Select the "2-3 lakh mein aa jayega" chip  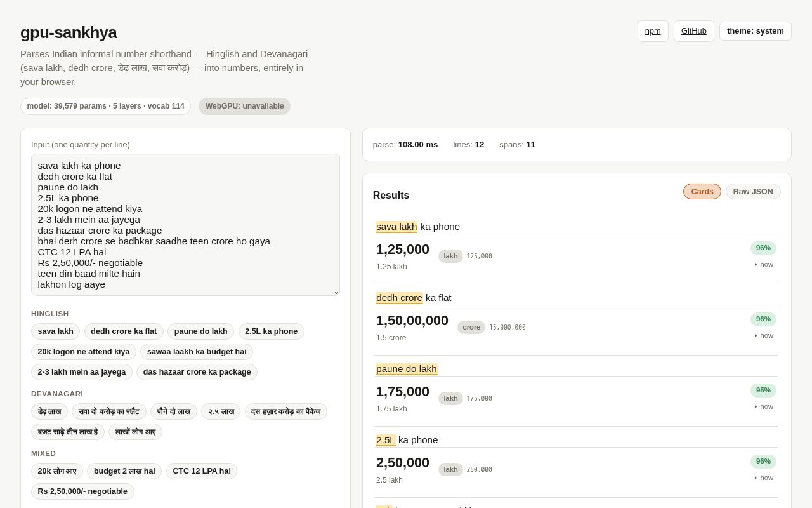point(82,372)
